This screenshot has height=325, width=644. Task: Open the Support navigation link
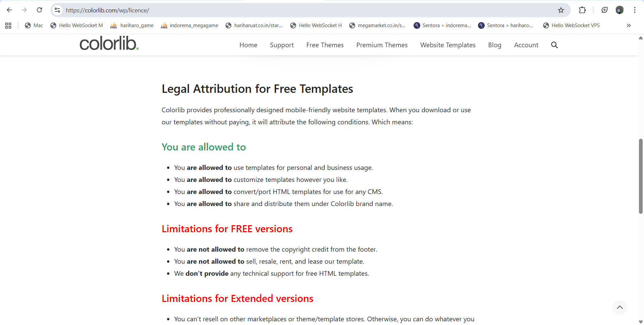pyautogui.click(x=282, y=45)
